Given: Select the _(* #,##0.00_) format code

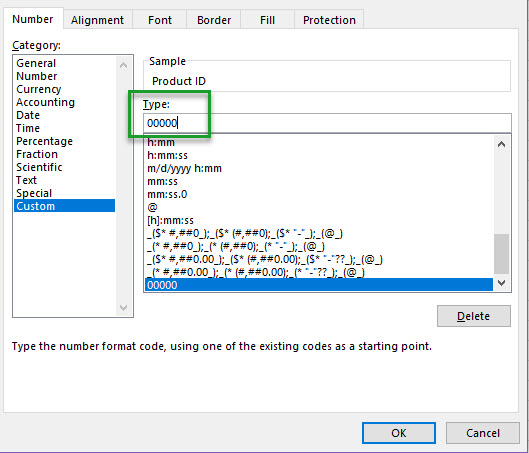Looking at the screenshot, I should pos(318,272).
